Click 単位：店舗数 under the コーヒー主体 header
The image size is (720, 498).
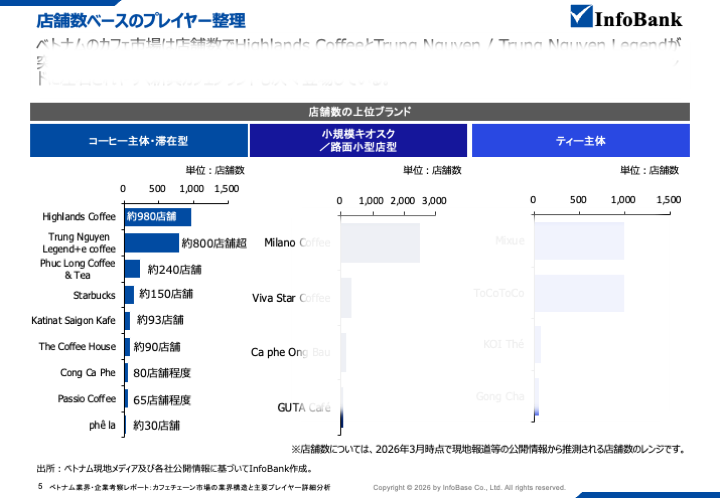pos(215,170)
